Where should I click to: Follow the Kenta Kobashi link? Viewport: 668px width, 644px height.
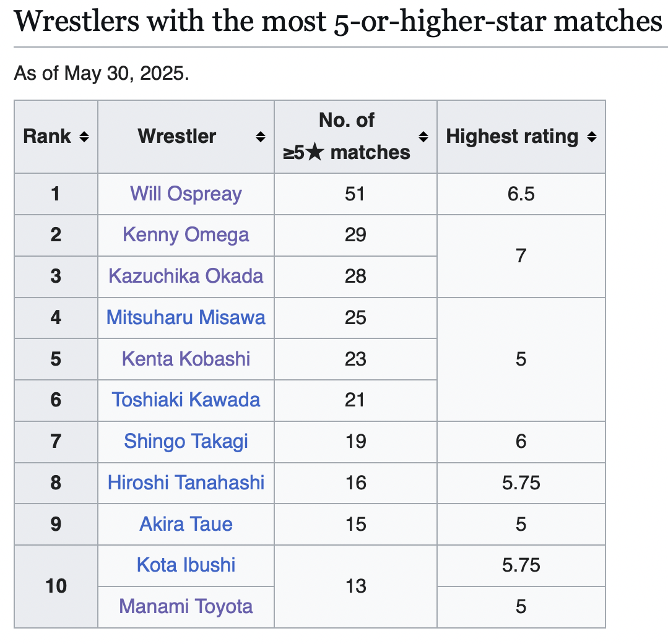pos(186,359)
